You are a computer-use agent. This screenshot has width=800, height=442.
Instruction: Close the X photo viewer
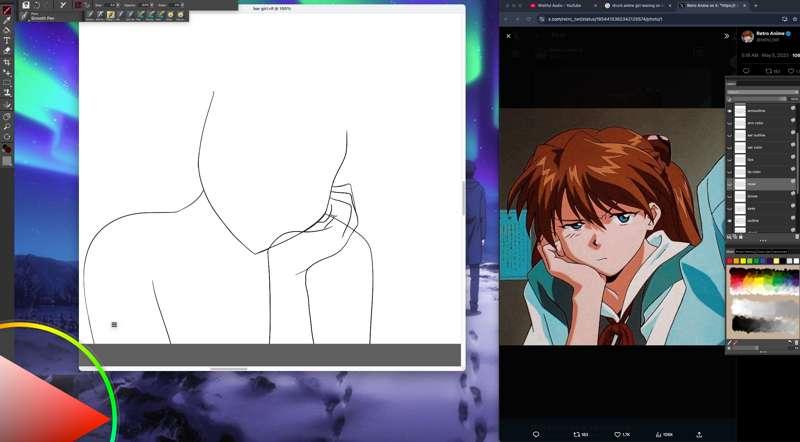[x=508, y=36]
